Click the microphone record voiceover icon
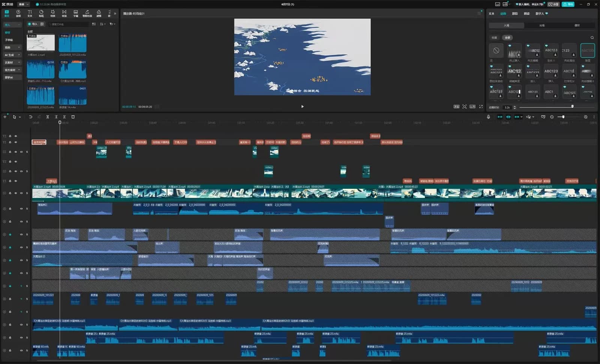Screen dimensions: 600x364 [488, 117]
